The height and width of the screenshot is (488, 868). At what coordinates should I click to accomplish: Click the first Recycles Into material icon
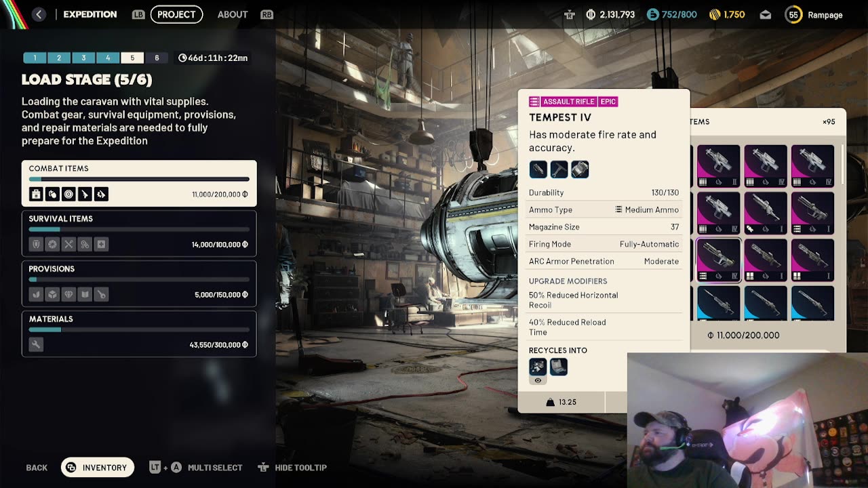(538, 367)
